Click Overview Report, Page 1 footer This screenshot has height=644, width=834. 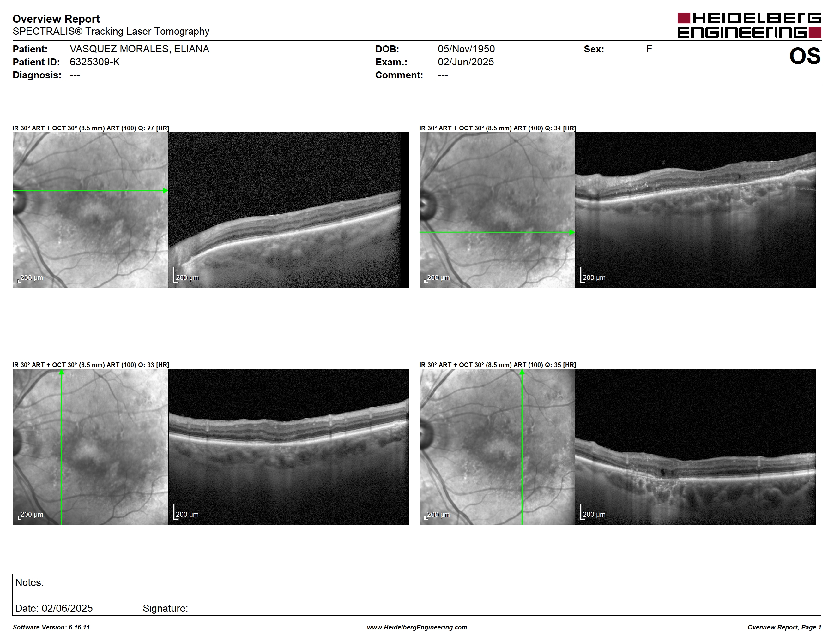784,627
